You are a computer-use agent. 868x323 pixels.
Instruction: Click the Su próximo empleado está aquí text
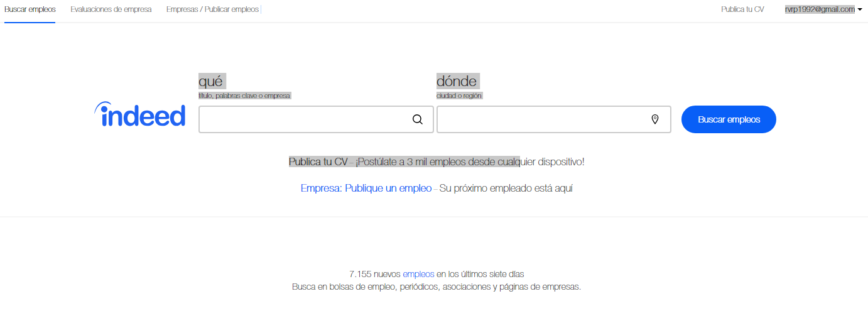[506, 188]
